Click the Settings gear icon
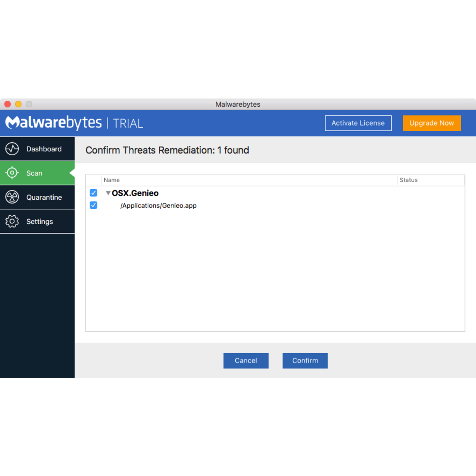476x476 pixels. (x=12, y=221)
